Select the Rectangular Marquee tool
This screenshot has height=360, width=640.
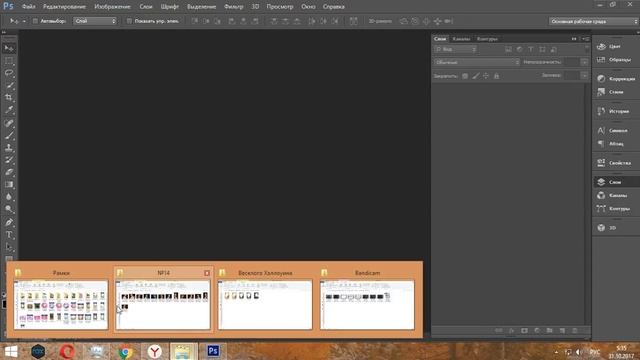[9, 61]
